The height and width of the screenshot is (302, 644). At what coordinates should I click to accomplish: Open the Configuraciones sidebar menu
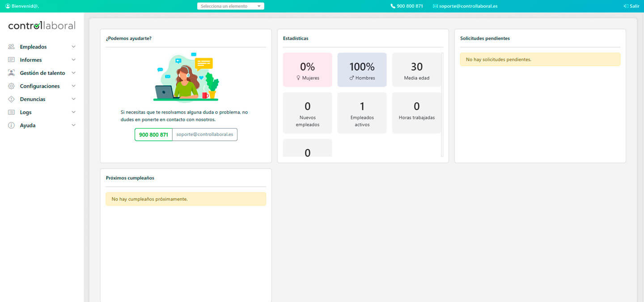pos(42,86)
